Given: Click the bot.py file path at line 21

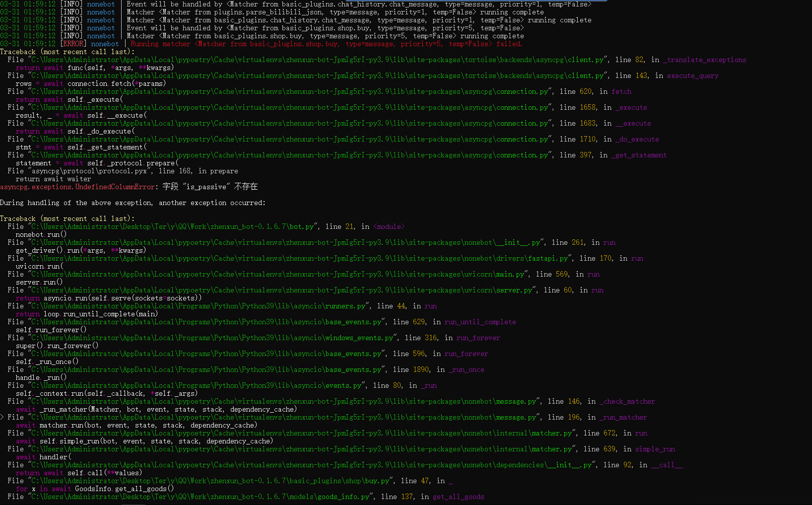Looking at the screenshot, I should click(x=173, y=226).
